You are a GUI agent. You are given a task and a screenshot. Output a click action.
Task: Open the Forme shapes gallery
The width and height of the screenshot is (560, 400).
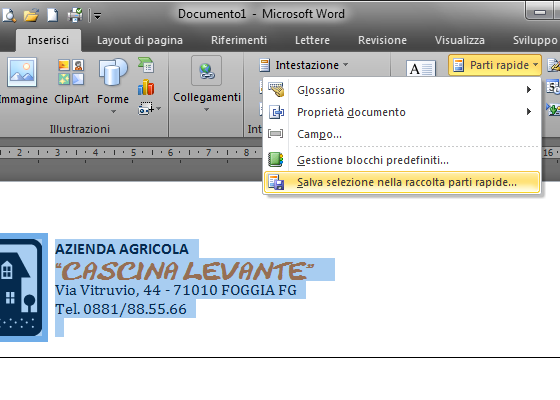(113, 86)
